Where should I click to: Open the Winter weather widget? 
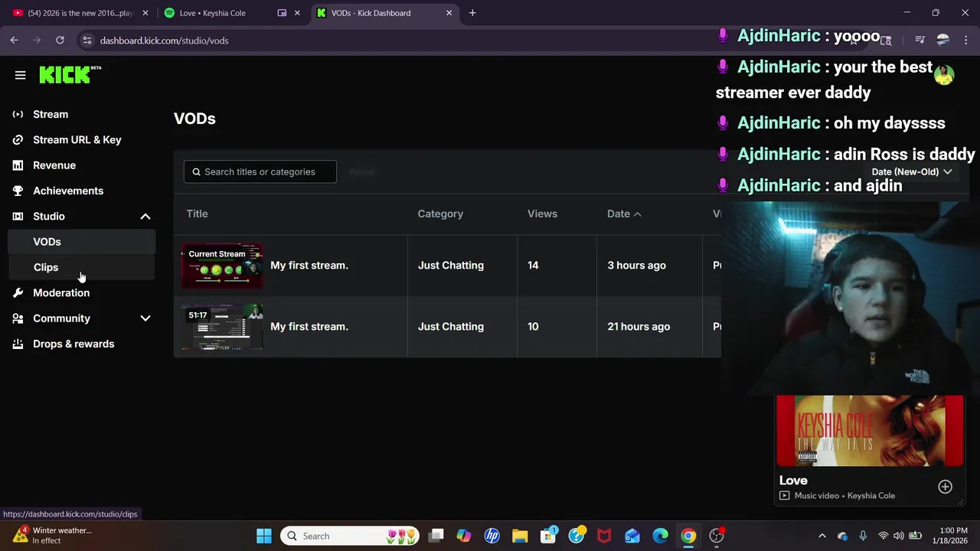tap(54, 536)
